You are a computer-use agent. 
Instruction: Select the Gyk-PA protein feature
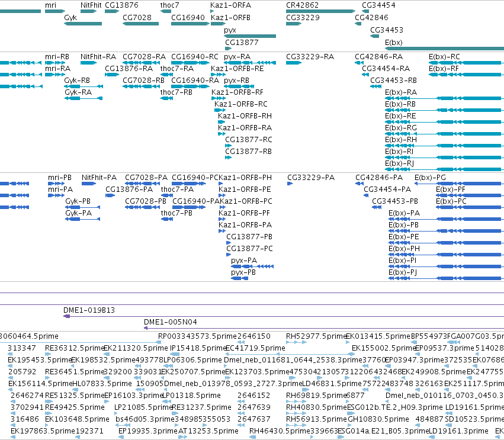pos(82,219)
